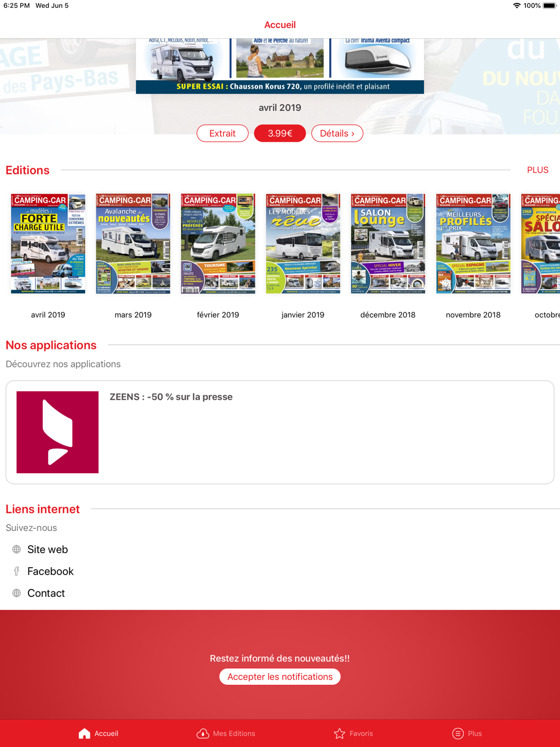The image size is (560, 747).
Task: Open the Accueil home tab icon
Action: point(84,734)
